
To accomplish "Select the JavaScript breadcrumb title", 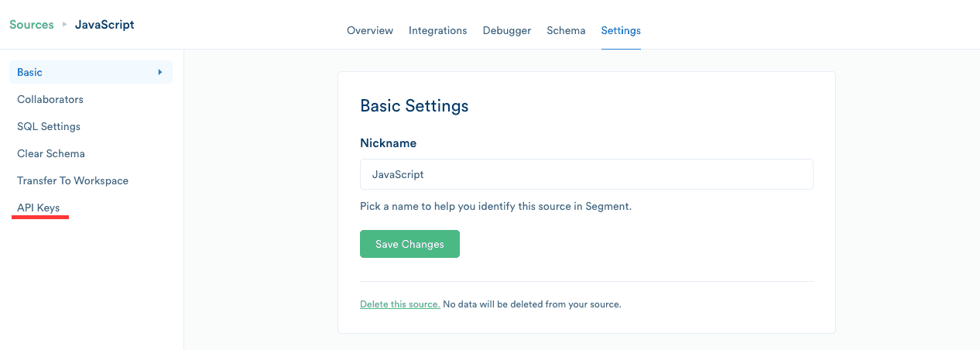I will point(105,25).
